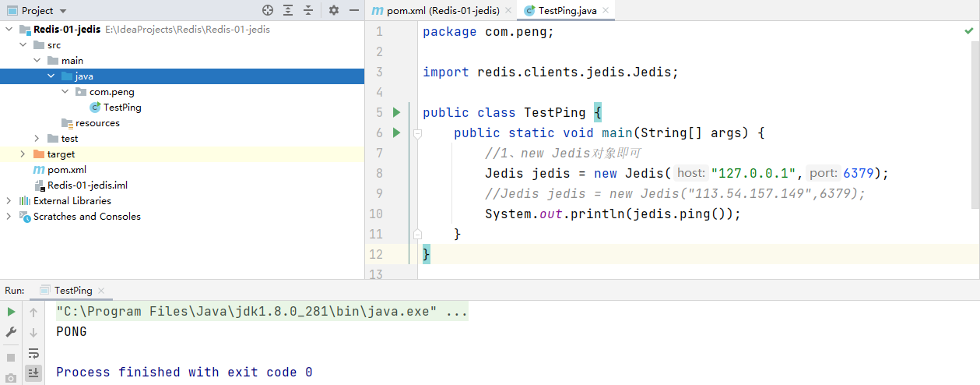Click the up arrow in Run console toolbar

(33, 312)
